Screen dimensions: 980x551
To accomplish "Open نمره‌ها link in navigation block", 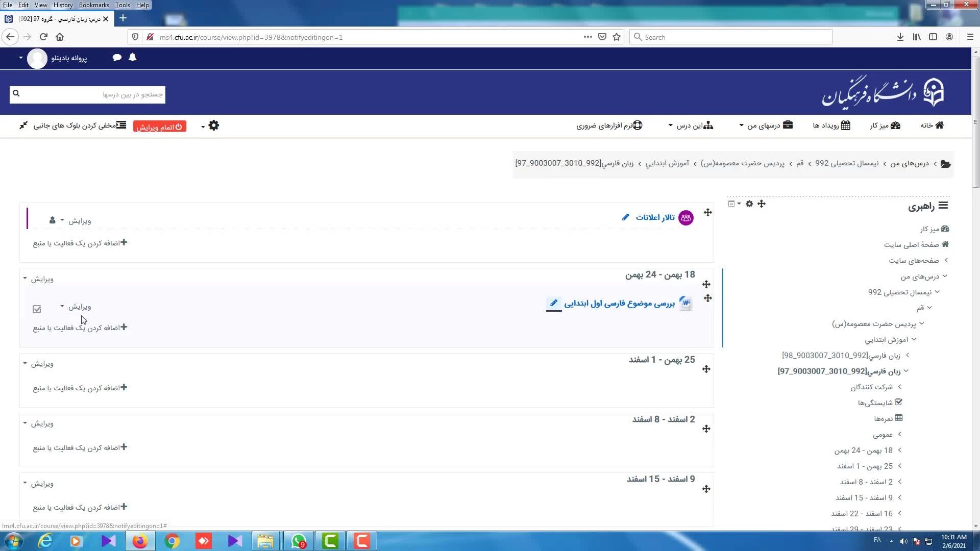I will (884, 418).
